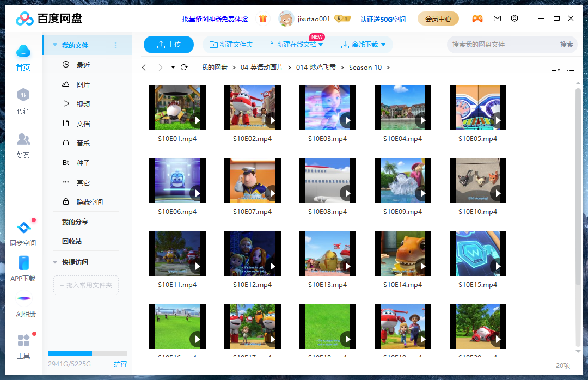This screenshot has width=588, height=380.
Task: Play S10E08.mp4 using its play icon
Action: click(346, 194)
